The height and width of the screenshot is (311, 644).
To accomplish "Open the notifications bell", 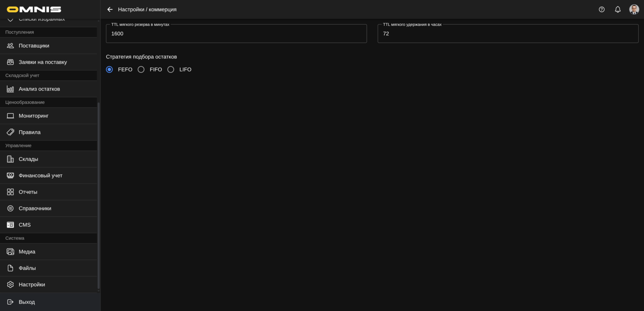I will [618, 9].
